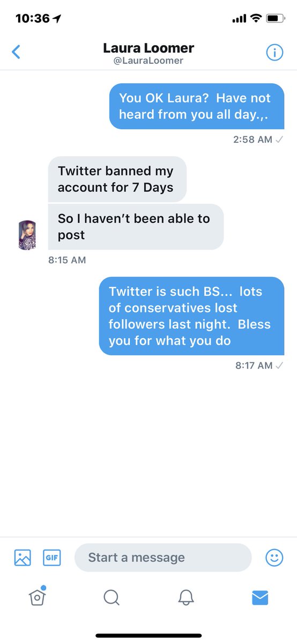
Task: Tap the 8:17 AM sent checkmark
Action: click(x=279, y=365)
